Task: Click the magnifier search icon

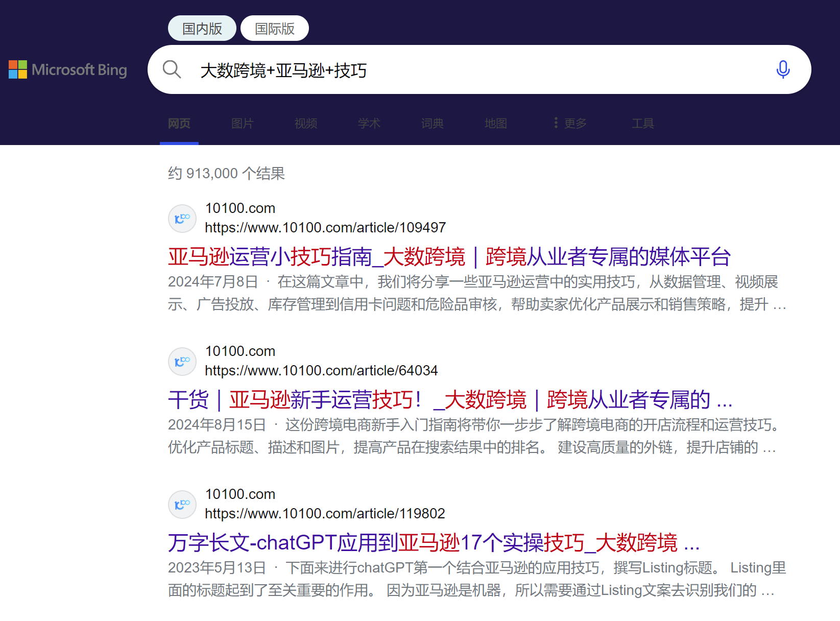Action: click(172, 69)
